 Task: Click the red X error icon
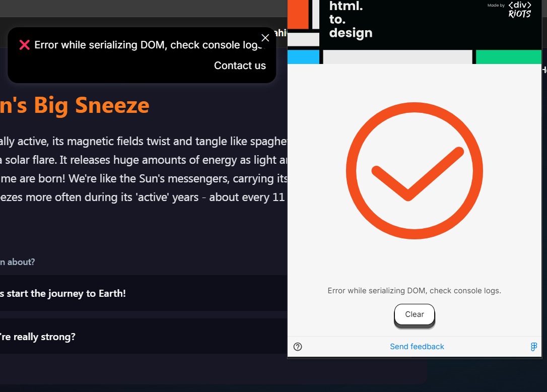[x=24, y=45]
